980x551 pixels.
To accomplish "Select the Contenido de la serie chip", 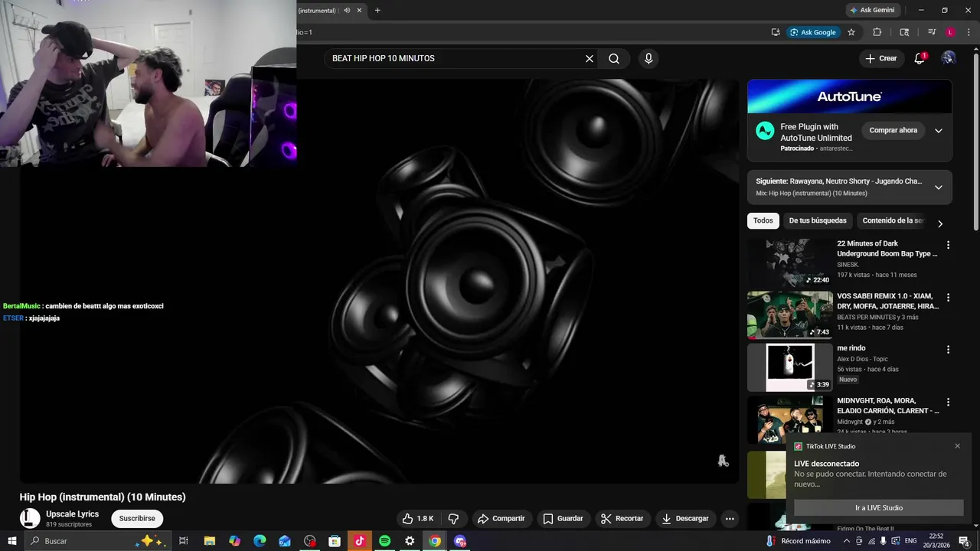I will pyautogui.click(x=893, y=220).
